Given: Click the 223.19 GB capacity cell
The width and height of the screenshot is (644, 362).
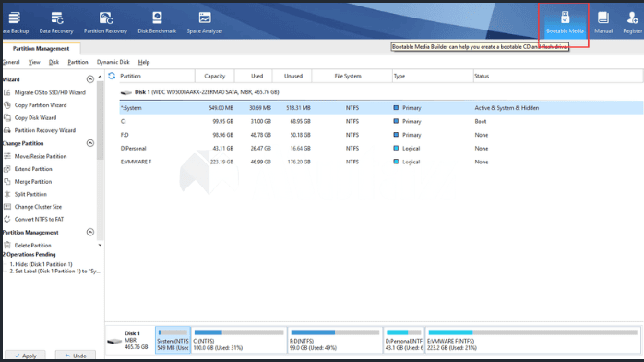Looking at the screenshot, I should tap(221, 162).
